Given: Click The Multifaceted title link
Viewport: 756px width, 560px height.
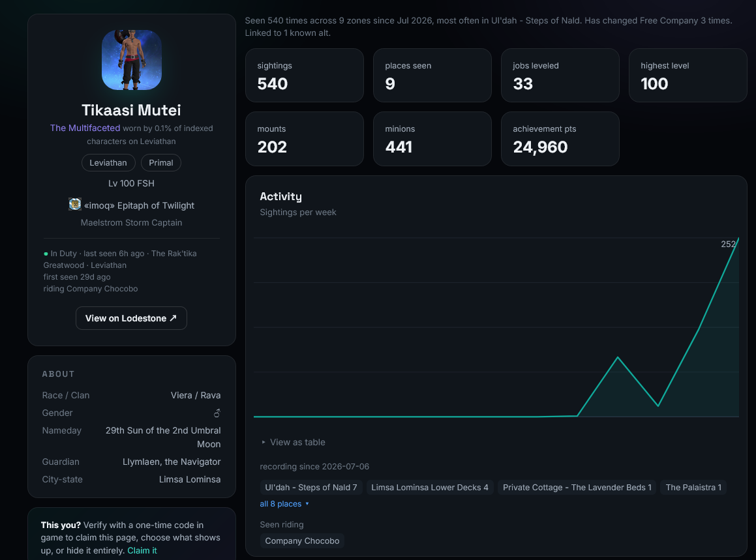Looking at the screenshot, I should coord(85,128).
